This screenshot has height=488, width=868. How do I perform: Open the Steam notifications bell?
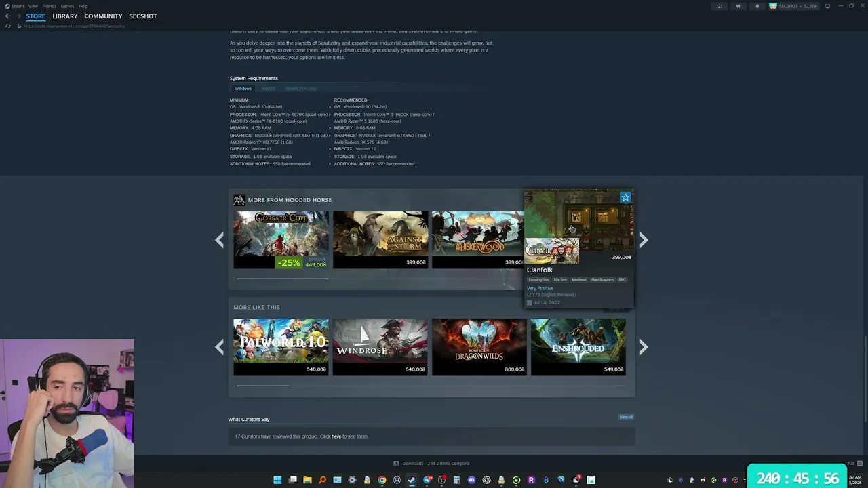pos(757,6)
